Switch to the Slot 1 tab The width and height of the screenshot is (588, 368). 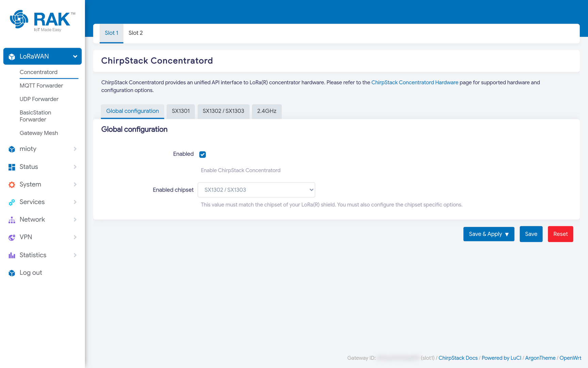111,33
